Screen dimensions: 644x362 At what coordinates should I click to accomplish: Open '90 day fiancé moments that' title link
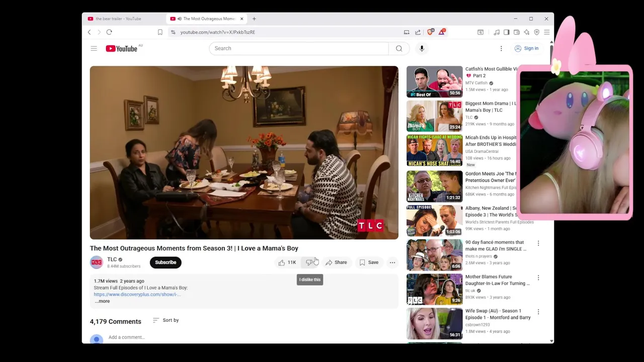(496, 245)
